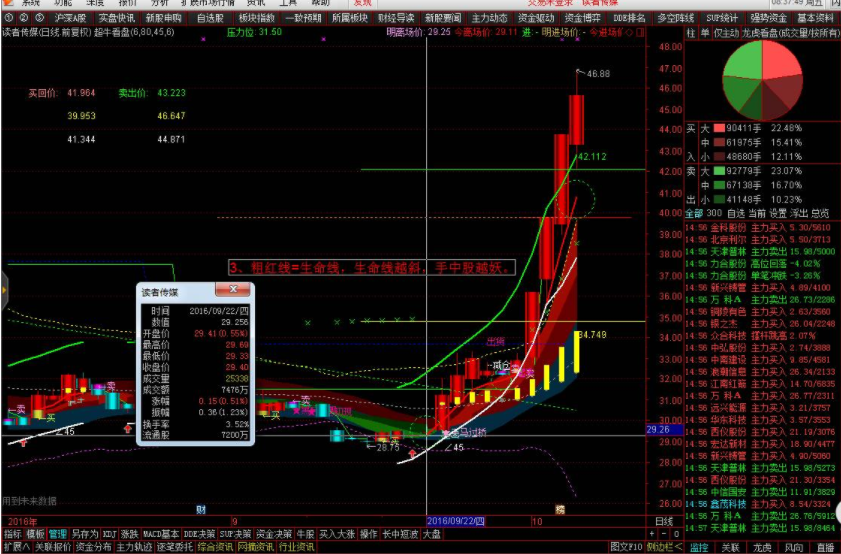Open the 逐笔委托 bottom tab
Screen dimensions: 841x554
(175, 547)
